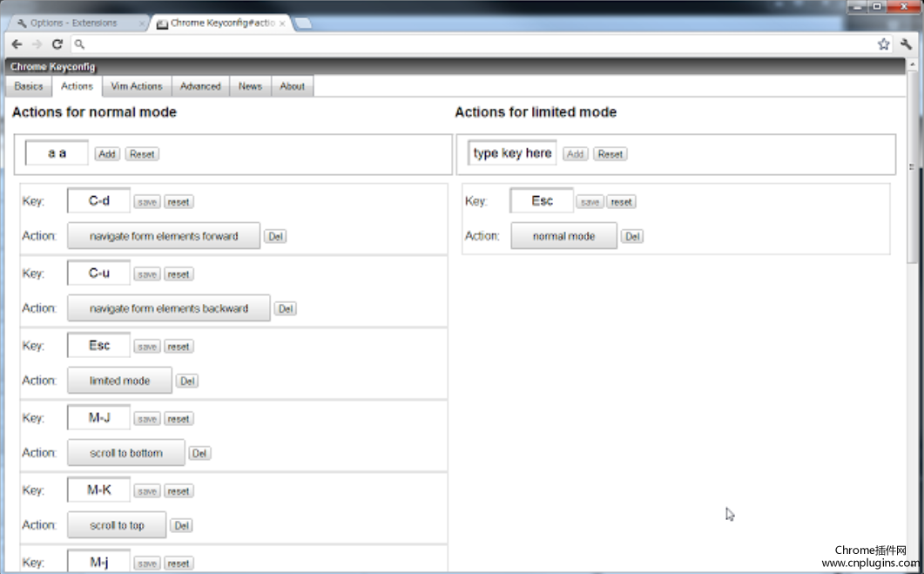Switch to the Options - Extensions browser tab

coord(78,23)
